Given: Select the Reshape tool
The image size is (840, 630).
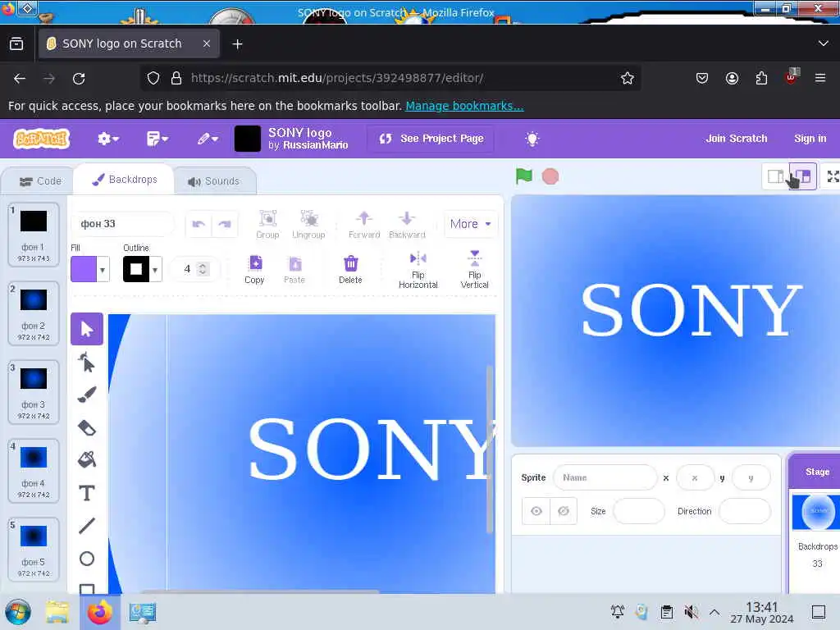Looking at the screenshot, I should tap(87, 363).
